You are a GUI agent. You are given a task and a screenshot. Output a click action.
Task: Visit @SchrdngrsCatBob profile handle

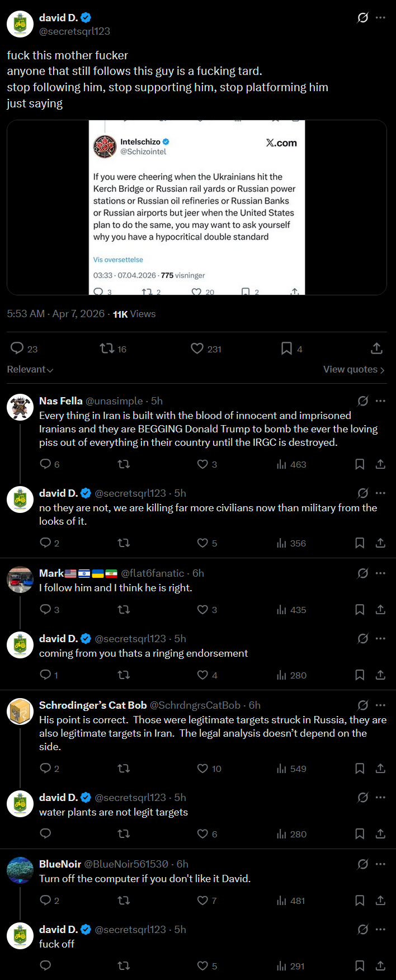195,705
